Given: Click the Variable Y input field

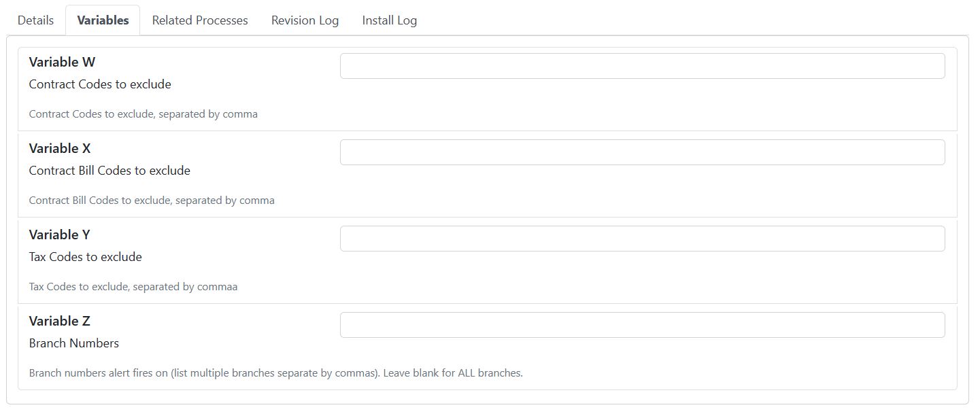Looking at the screenshot, I should click(x=642, y=239).
